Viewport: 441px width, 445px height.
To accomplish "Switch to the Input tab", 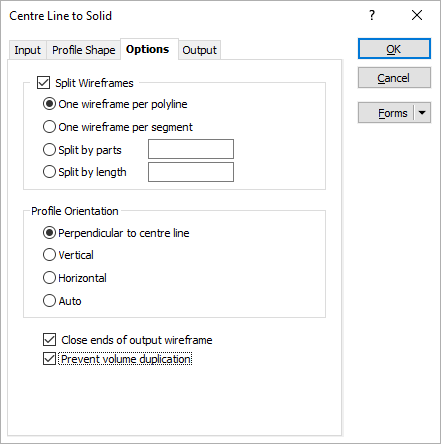I will pyautogui.click(x=27, y=50).
